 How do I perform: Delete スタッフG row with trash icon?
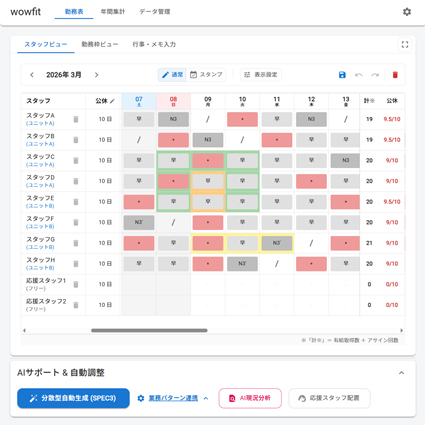(x=76, y=243)
